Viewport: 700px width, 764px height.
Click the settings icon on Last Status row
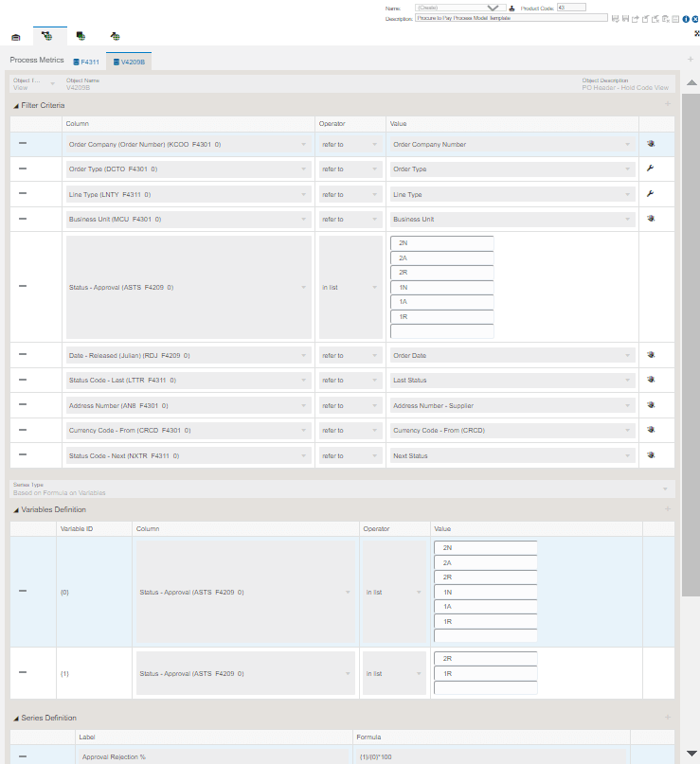click(x=651, y=380)
